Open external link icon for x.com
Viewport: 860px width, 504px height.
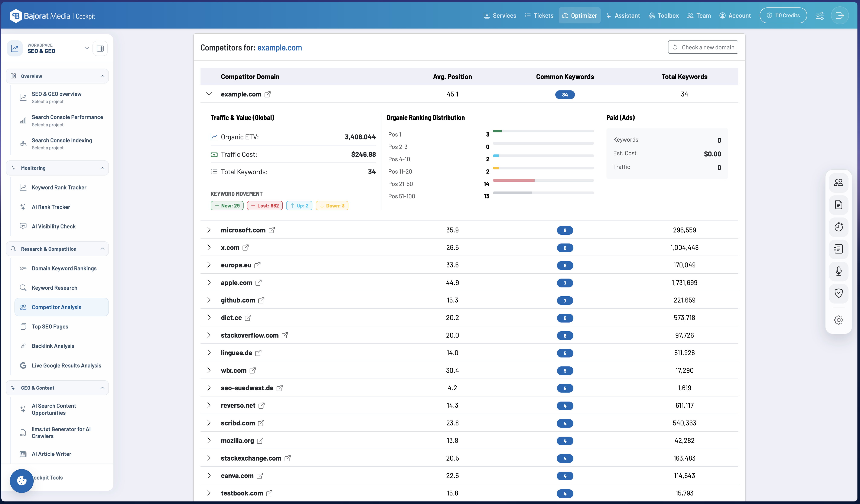(246, 248)
